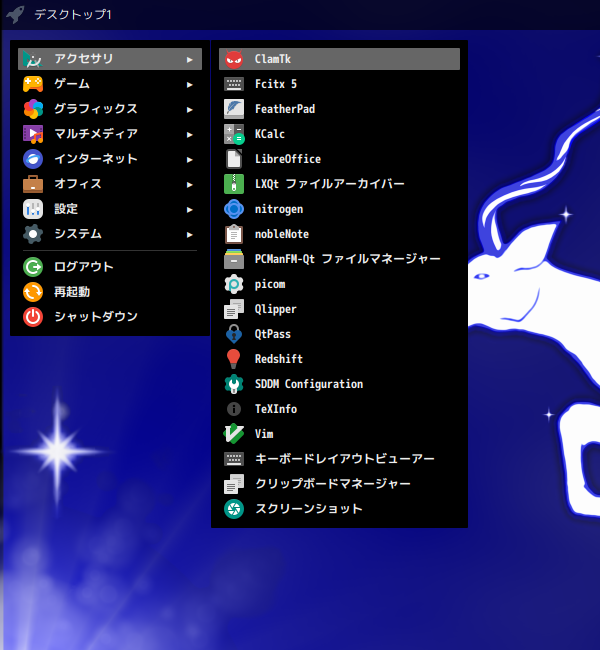The height and width of the screenshot is (650, 600).
Task: Expand the インターネット submenu arrow
Action: tap(189, 160)
